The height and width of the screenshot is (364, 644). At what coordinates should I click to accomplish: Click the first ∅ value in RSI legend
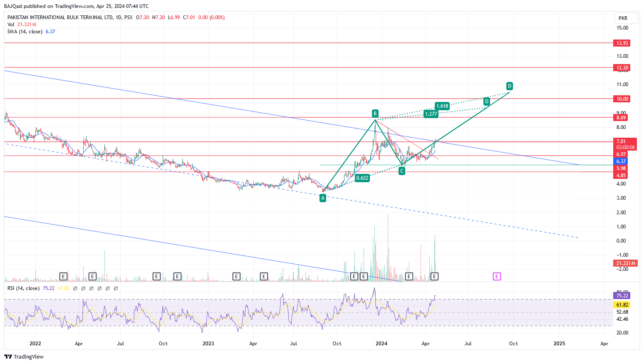point(75,288)
